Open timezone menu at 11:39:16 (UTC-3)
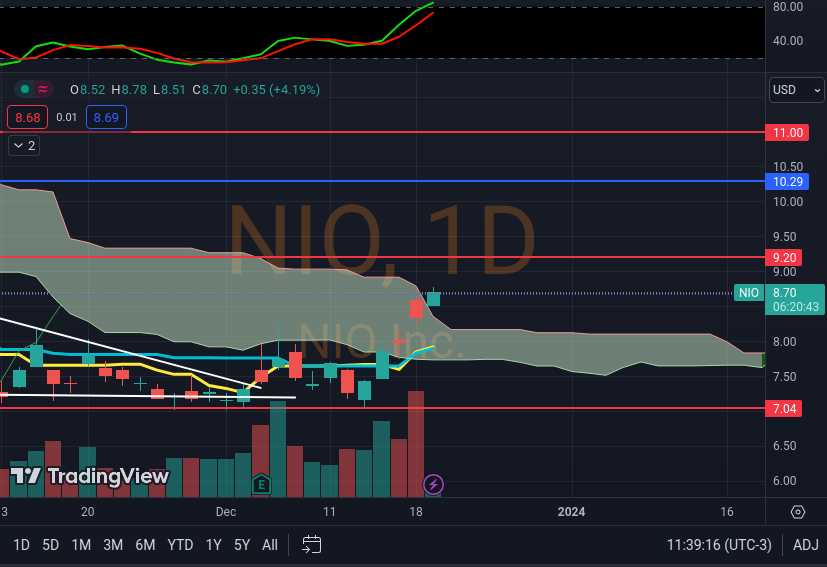 point(719,544)
